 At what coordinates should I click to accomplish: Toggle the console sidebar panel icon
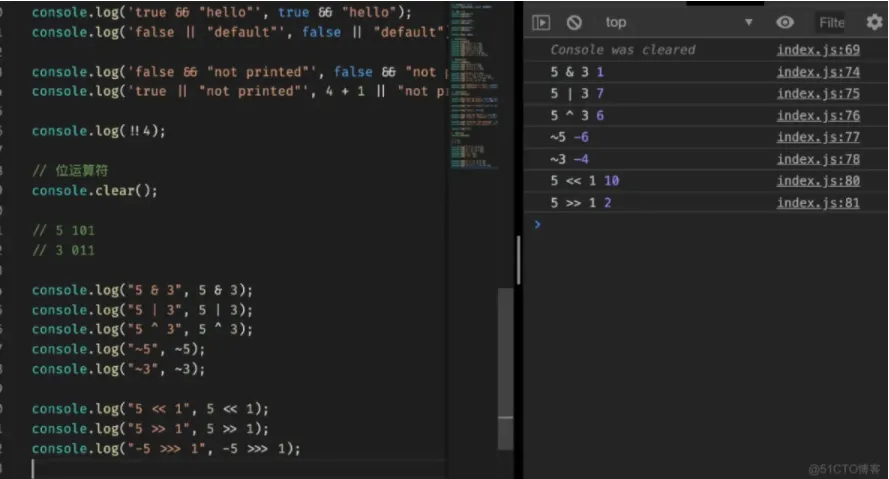pyautogui.click(x=541, y=23)
